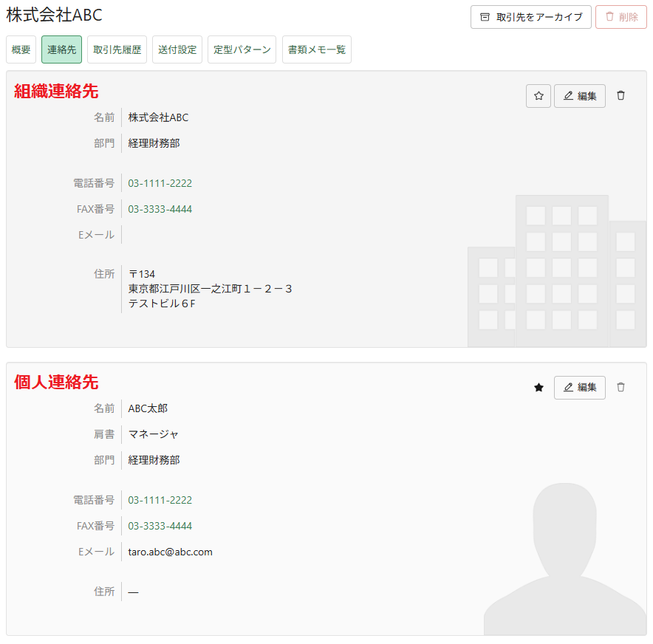Edit the individual contact ABC太郎
The height and width of the screenshot is (644, 653).
pos(580,388)
